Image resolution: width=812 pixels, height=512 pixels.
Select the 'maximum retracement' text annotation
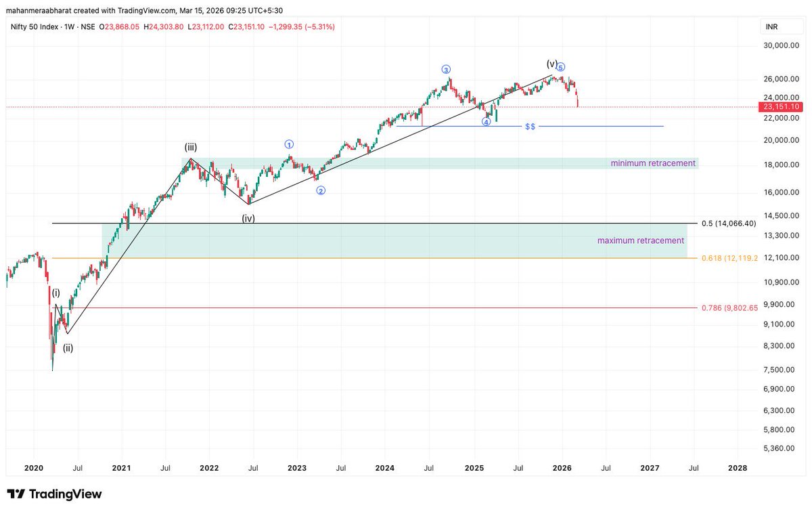point(640,240)
